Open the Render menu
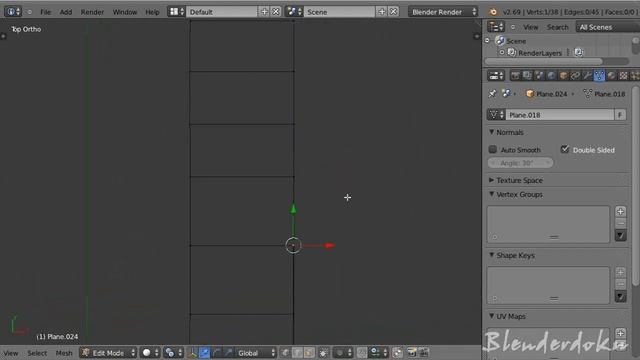 92,12
